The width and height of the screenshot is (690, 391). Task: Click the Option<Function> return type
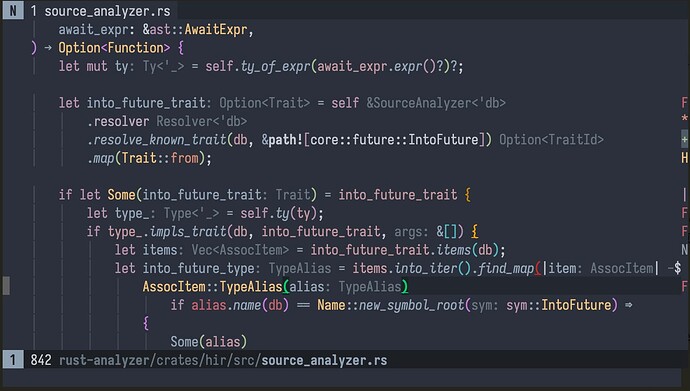tap(114, 48)
